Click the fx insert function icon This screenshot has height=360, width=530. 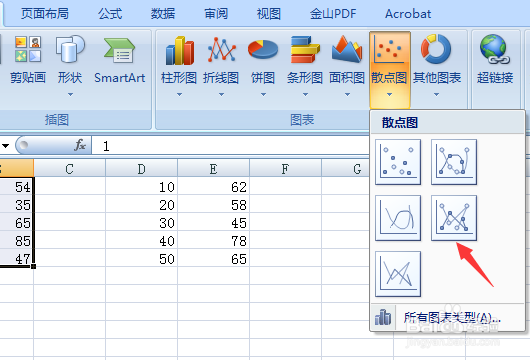point(80,145)
